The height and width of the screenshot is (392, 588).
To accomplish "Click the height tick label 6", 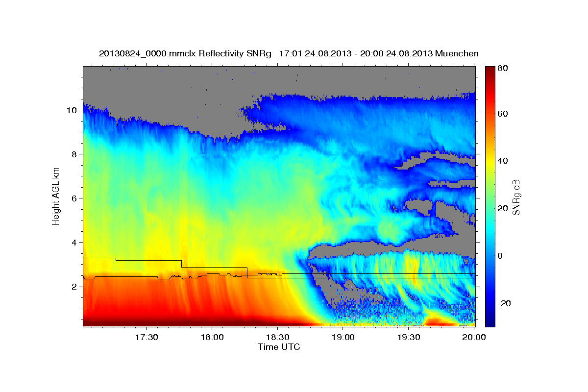I will click(x=74, y=198).
